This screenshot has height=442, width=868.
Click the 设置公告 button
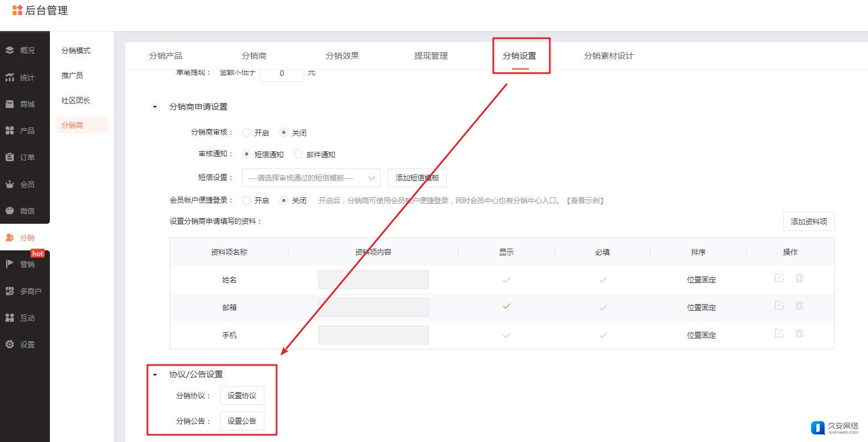[242, 421]
